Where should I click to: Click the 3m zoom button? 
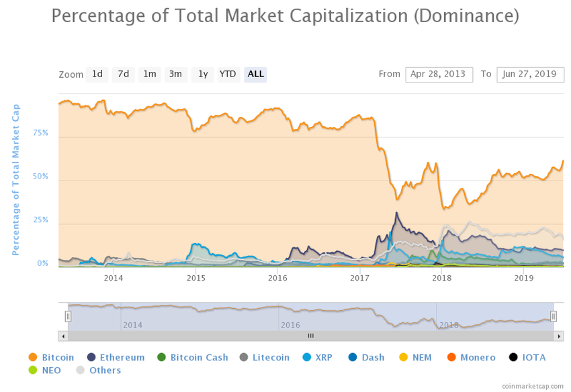click(x=176, y=75)
